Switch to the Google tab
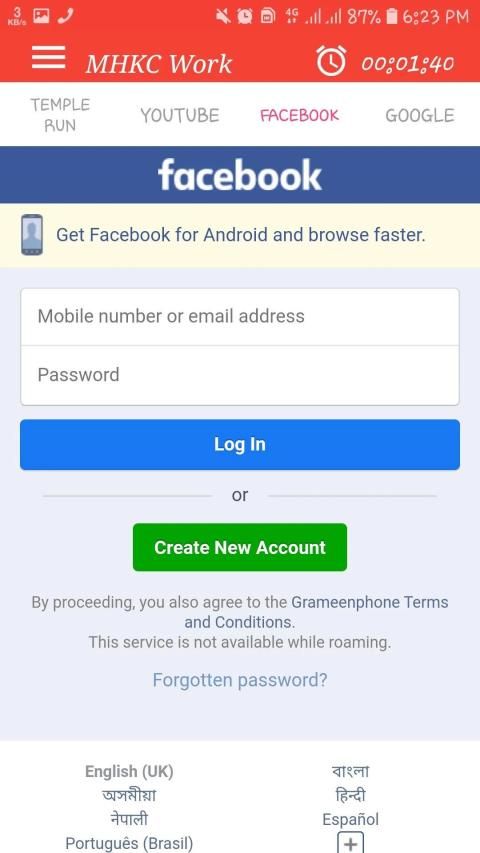 420,115
